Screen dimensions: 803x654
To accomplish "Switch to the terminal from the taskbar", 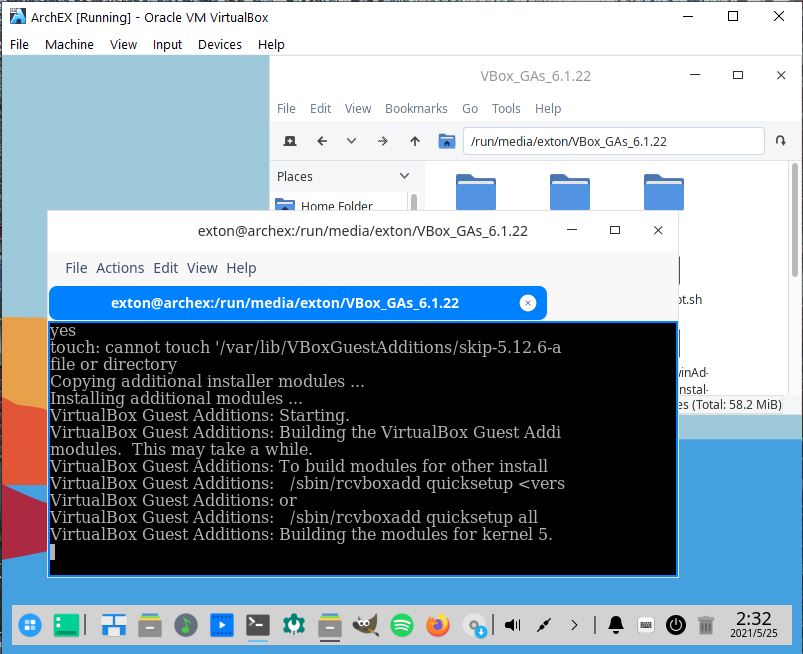I will point(258,625).
